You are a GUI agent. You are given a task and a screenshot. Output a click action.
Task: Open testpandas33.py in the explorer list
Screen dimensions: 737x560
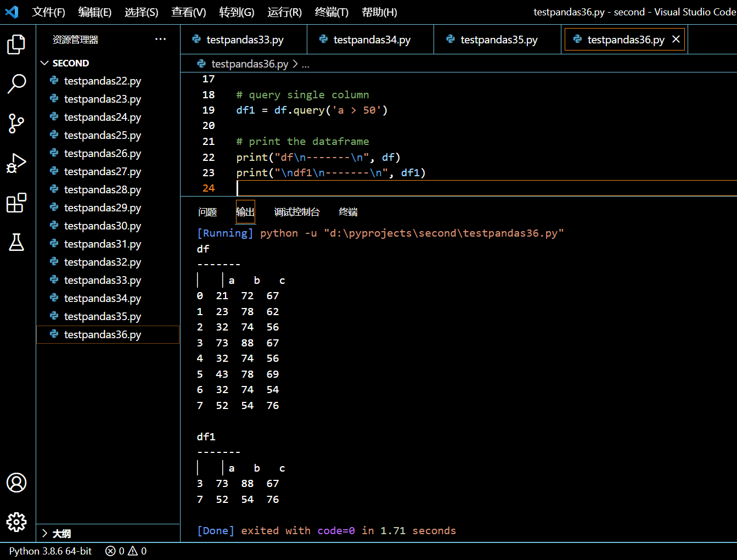pyautogui.click(x=108, y=280)
